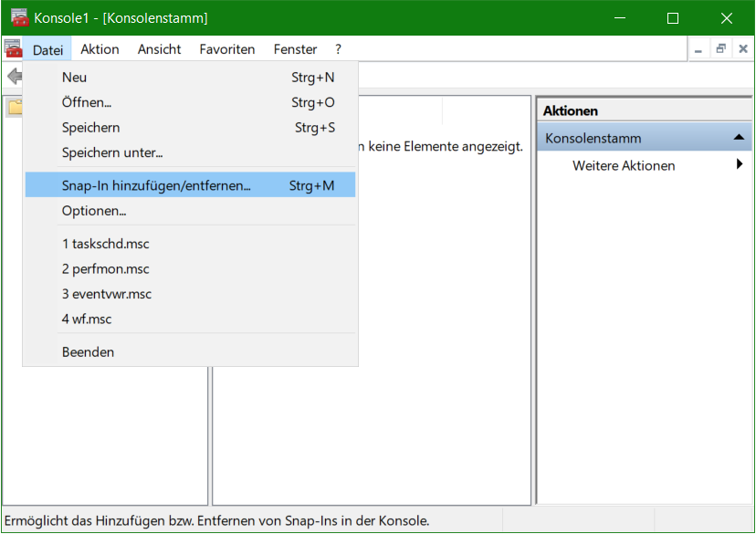Viewport: 756px width, 534px height.
Task: Click Optionen... in the Datei menu
Action: [94, 211]
